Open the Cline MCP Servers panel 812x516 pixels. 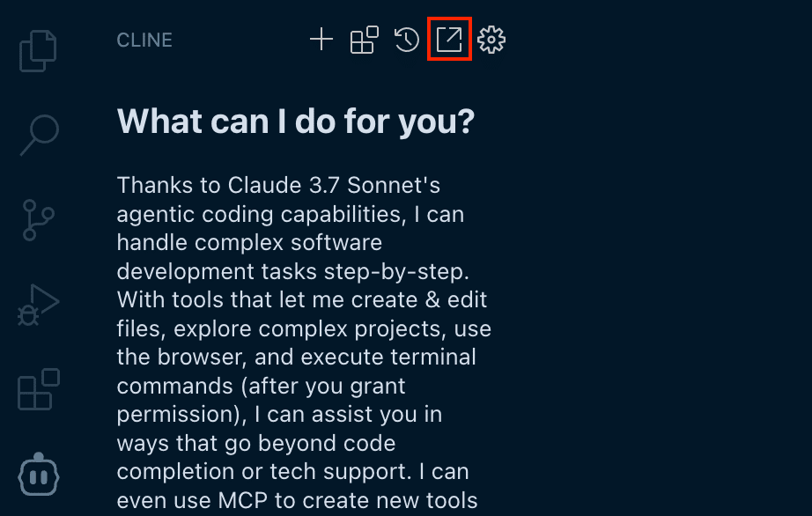[364, 40]
